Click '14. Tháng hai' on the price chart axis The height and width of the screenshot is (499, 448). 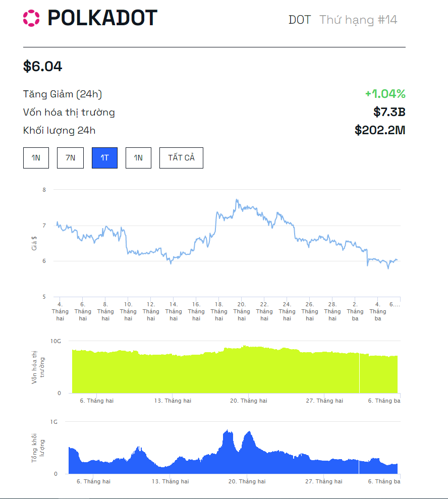174,311
